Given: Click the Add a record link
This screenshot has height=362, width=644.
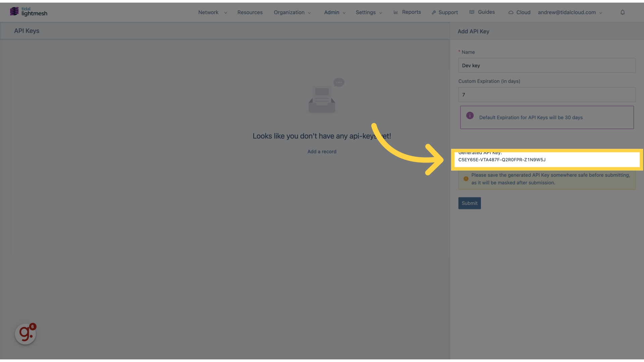Looking at the screenshot, I should click(322, 152).
